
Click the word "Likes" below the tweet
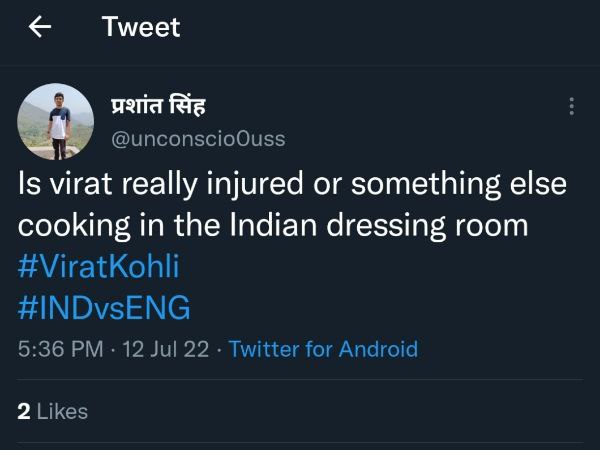62,411
